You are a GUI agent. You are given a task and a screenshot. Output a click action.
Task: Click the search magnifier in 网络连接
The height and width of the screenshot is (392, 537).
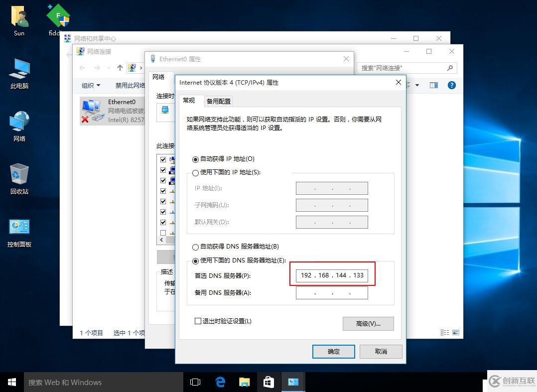click(450, 68)
